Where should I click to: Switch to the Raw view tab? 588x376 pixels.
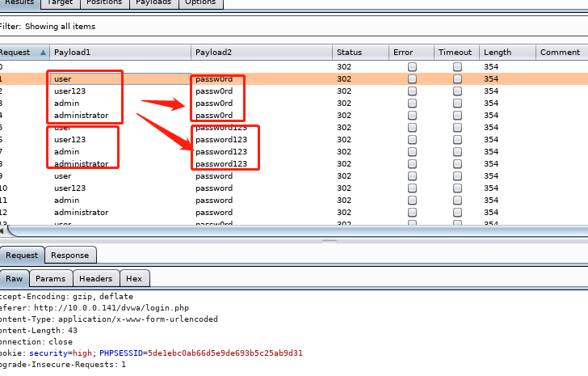(x=15, y=278)
